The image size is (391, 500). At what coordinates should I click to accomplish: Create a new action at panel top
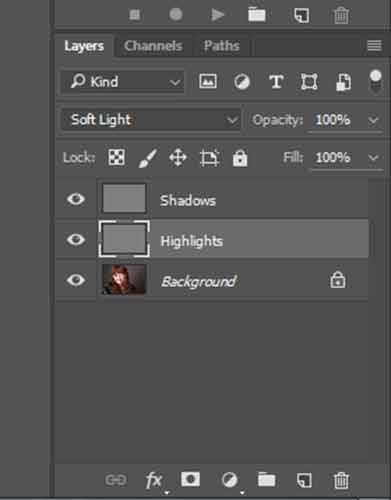pyautogui.click(x=302, y=15)
